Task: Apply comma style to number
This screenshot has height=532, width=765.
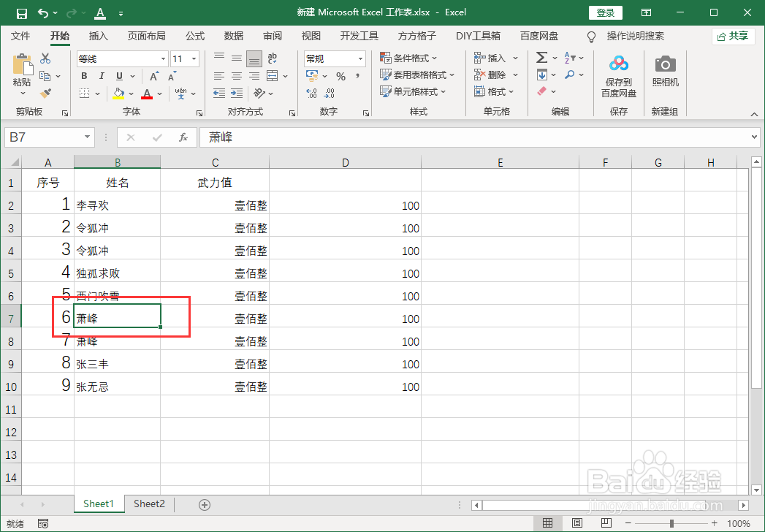Action: (357, 76)
